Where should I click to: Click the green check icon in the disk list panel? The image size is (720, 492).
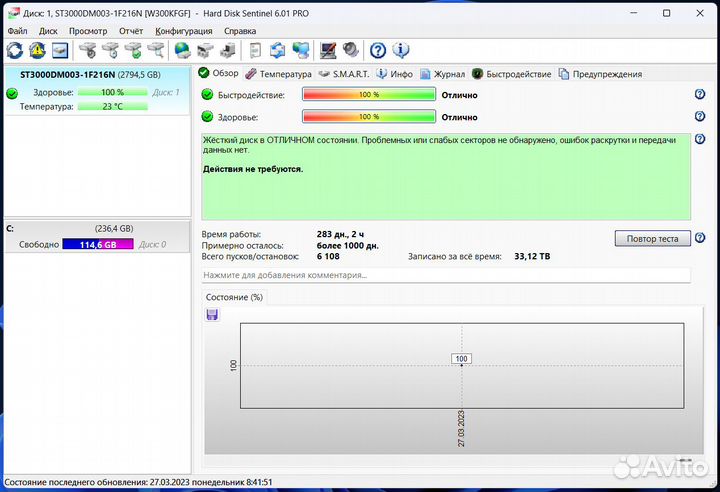click(x=12, y=93)
